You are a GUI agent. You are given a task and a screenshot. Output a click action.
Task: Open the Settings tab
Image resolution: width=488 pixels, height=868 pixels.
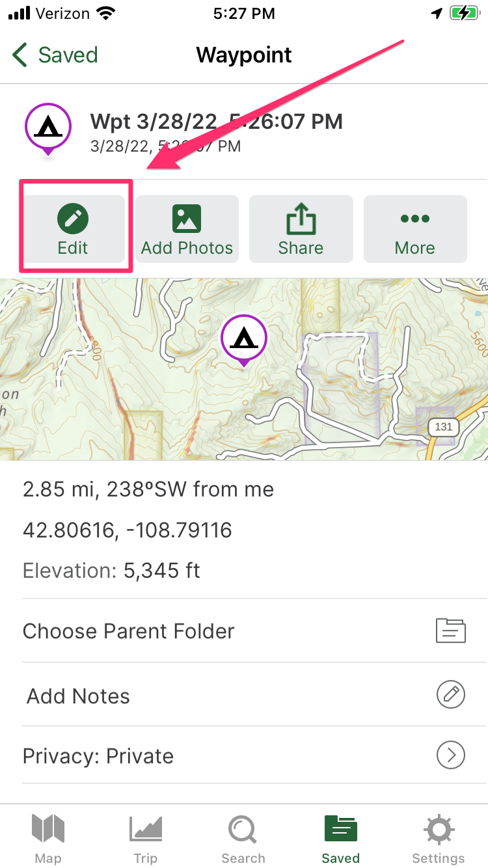point(439,839)
